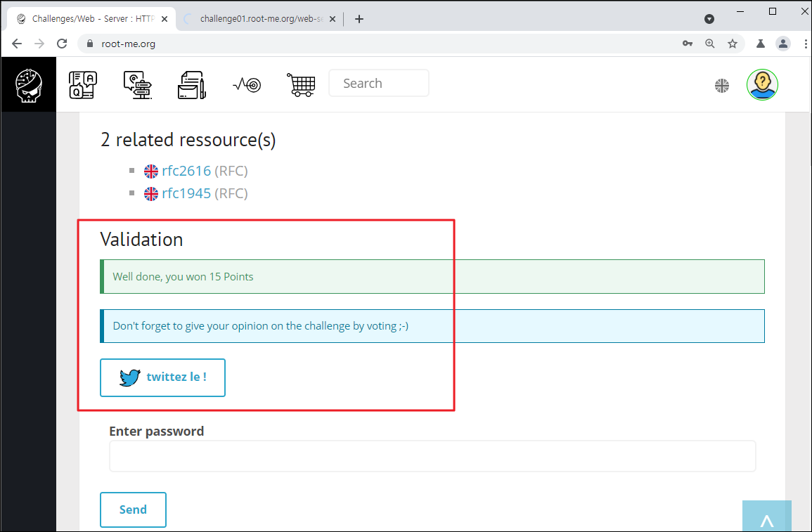Screen dimensions: 812x532
Task: Minimize the Chrome window
Action: tap(740, 11)
